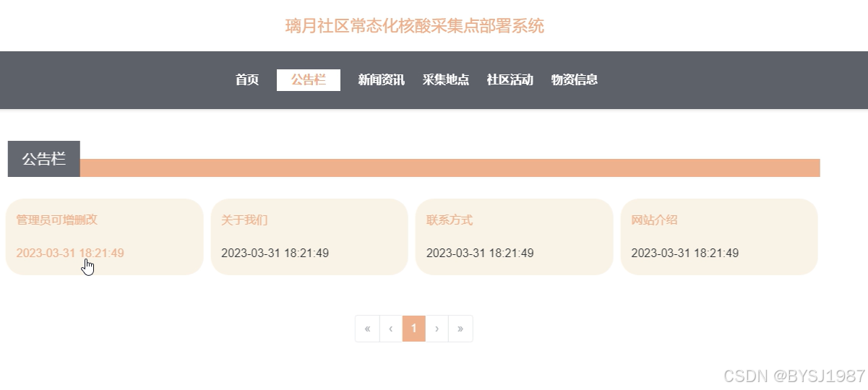868x390 pixels.
Task: Click the date under 管理员可增删改
Action: point(70,253)
